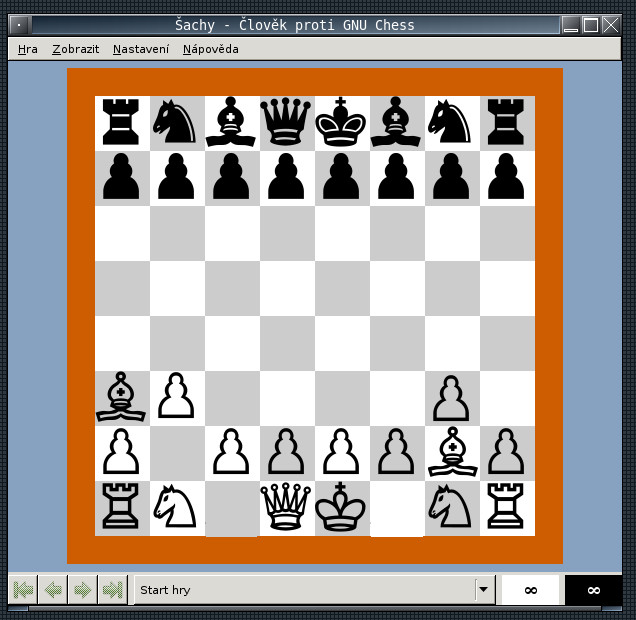Minimize the Šachy window
The image size is (636, 620).
tap(571, 25)
